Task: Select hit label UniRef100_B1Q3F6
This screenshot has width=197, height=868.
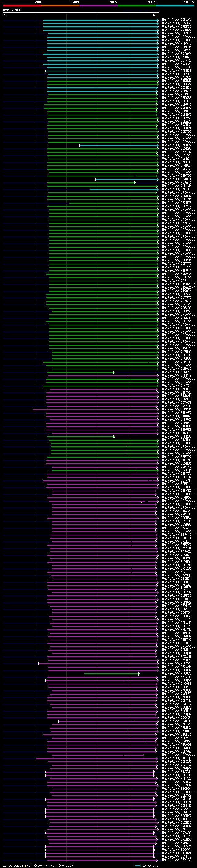Action: tap(177, 33)
